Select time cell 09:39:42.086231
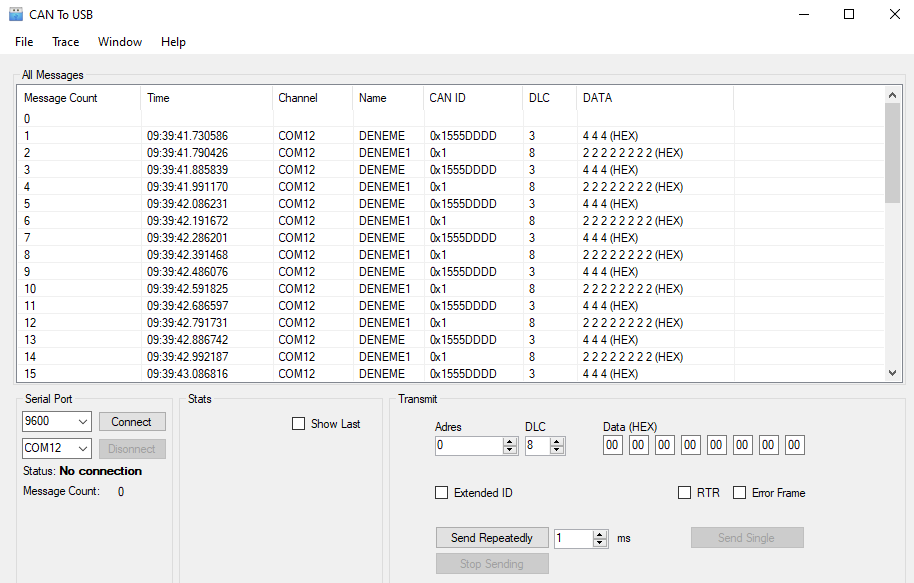914x583 pixels. 187,204
